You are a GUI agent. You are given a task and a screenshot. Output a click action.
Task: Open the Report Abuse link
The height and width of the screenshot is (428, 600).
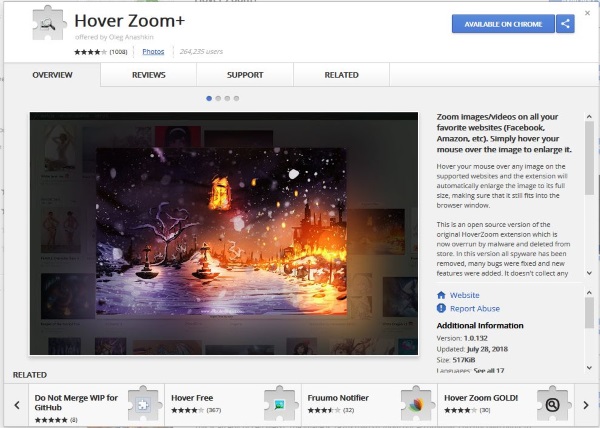point(475,309)
